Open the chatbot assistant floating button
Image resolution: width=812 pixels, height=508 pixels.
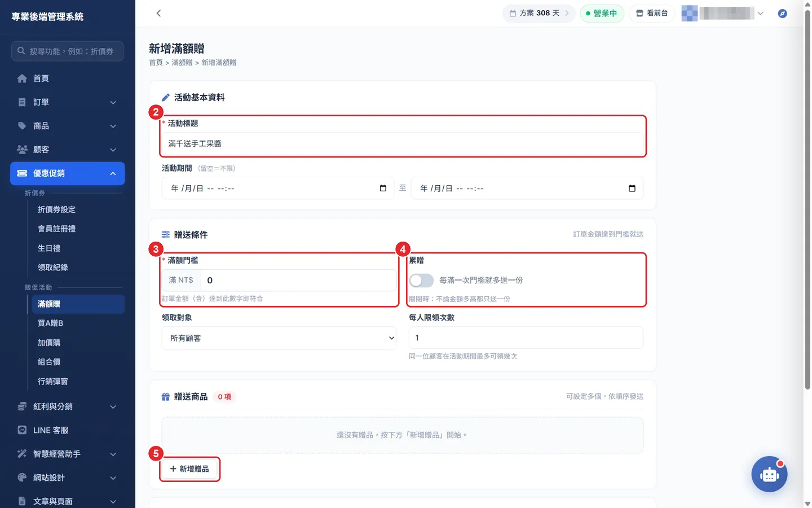pos(769,474)
